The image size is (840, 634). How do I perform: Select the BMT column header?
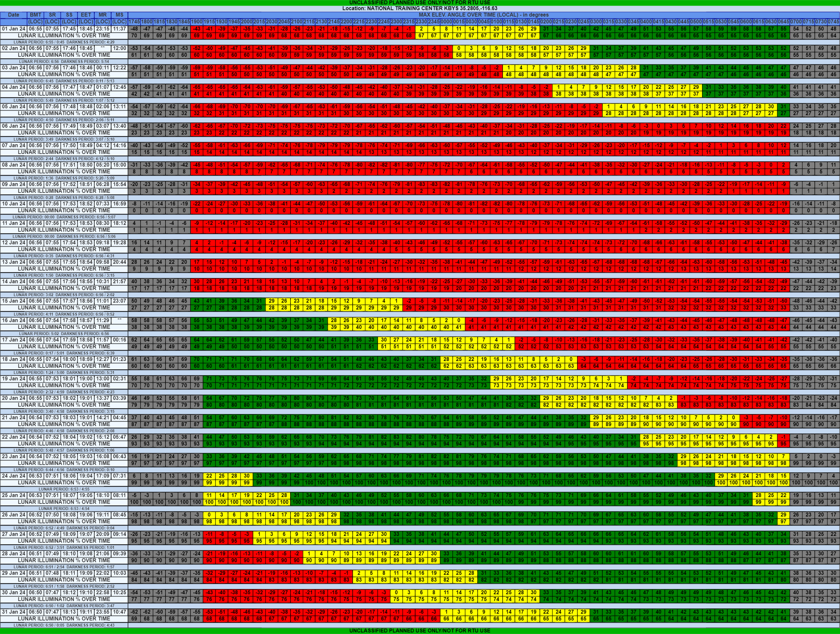click(35, 15)
